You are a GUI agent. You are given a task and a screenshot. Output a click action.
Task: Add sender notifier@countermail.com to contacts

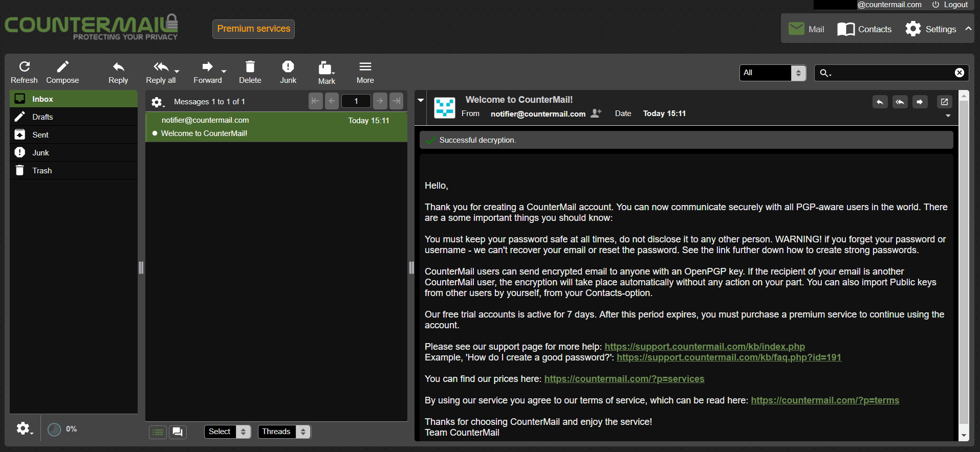(596, 114)
